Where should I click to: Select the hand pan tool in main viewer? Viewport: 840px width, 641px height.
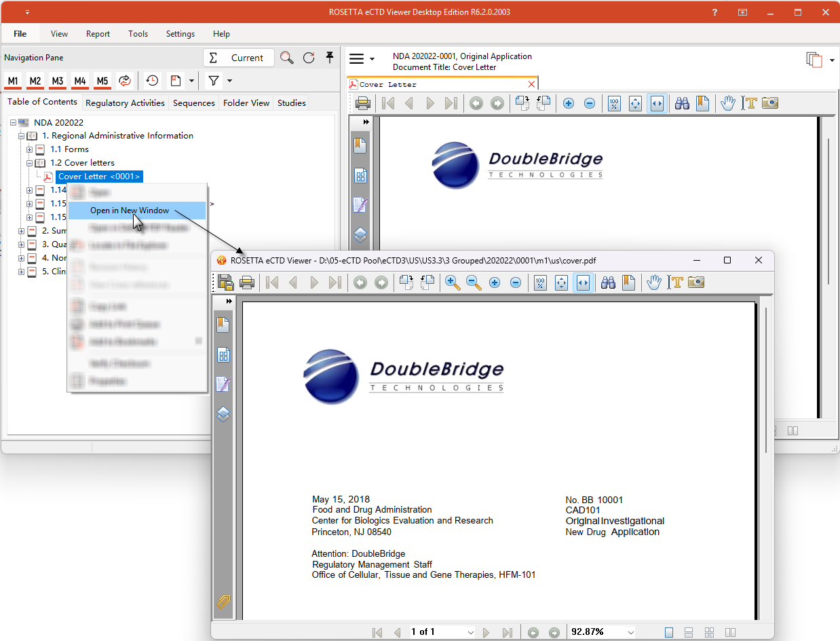[728, 103]
